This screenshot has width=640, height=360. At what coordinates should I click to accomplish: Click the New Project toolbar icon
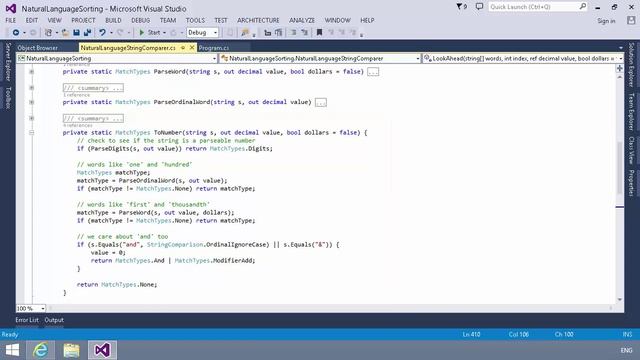coord(48,33)
